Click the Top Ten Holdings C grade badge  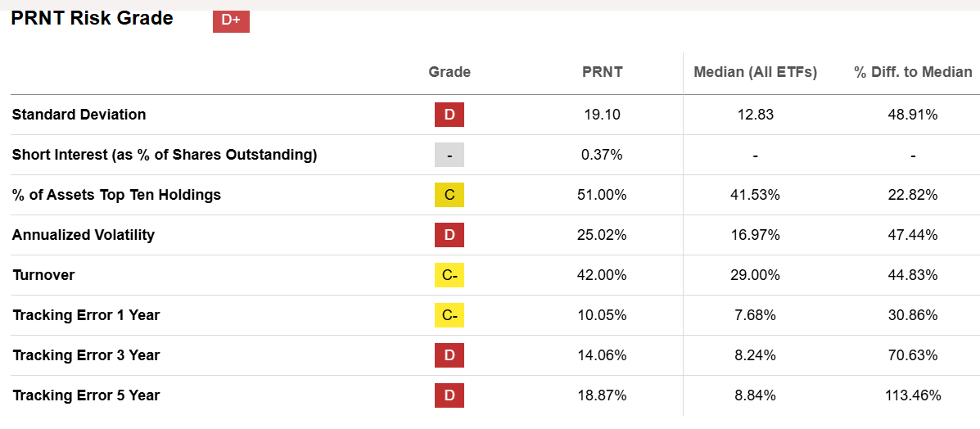coord(449,195)
